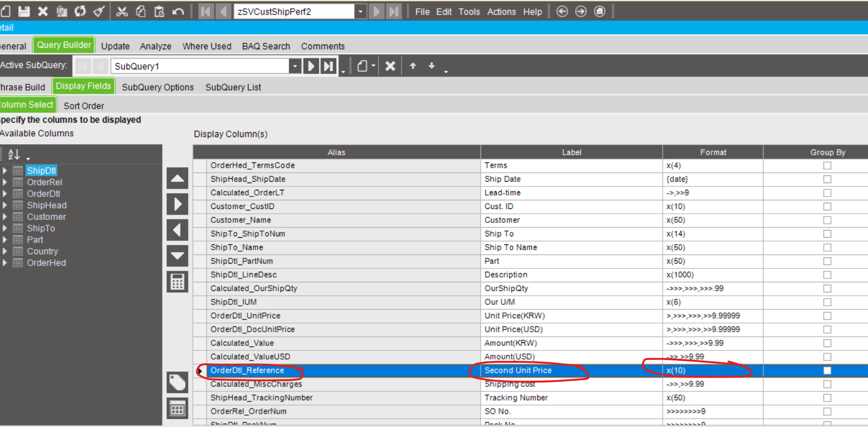Click the tag label icon button
The width and height of the screenshot is (868, 427).
(177, 382)
